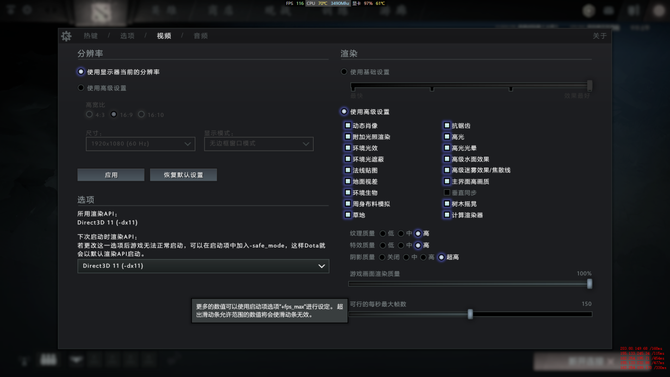
Task: Toggle the 高级迷雾效果/焦散线 checkbox
Action: click(x=447, y=170)
